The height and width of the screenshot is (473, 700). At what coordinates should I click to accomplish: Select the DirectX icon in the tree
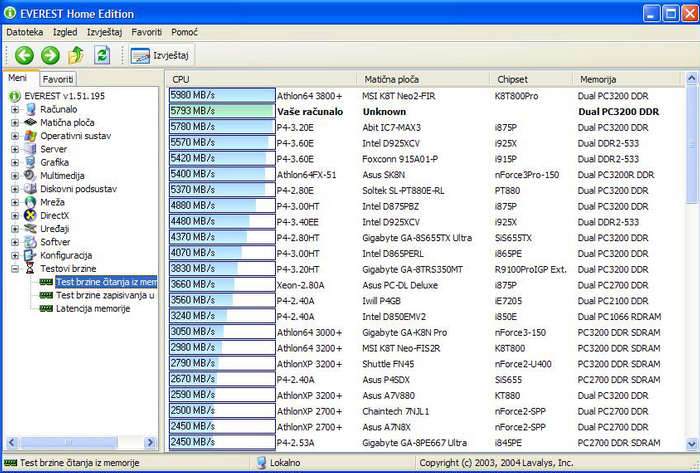[30, 215]
